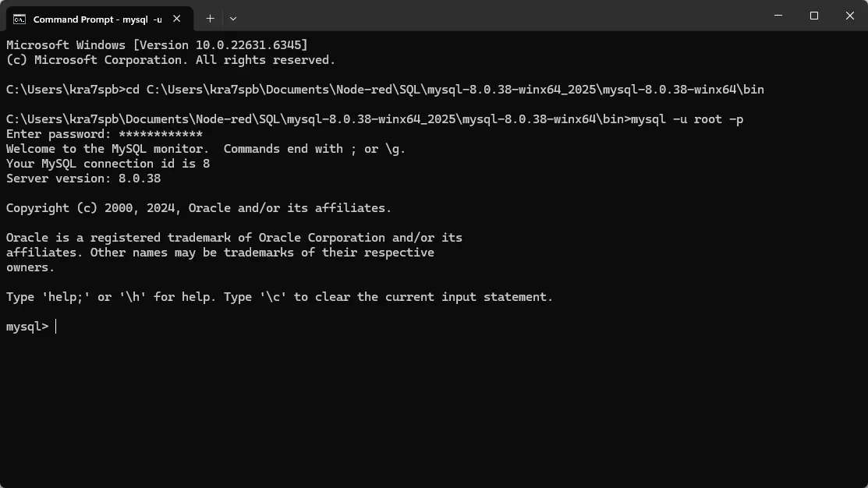Click the Command Prompt tab icon

pyautogui.click(x=19, y=18)
